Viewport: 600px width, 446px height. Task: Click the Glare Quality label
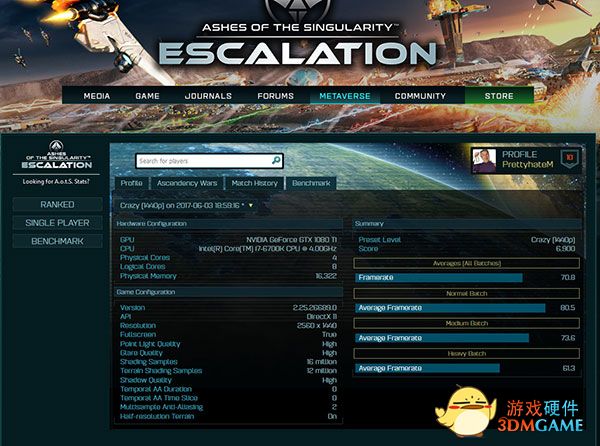pyautogui.click(x=141, y=353)
